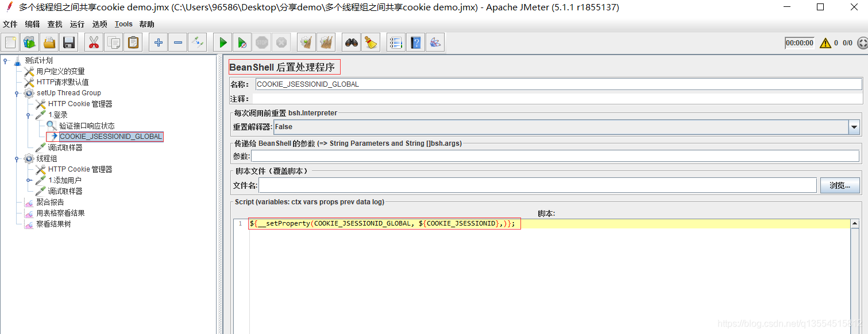Select 用户定义的变量 in the tree
868x334 pixels.
coord(60,71)
